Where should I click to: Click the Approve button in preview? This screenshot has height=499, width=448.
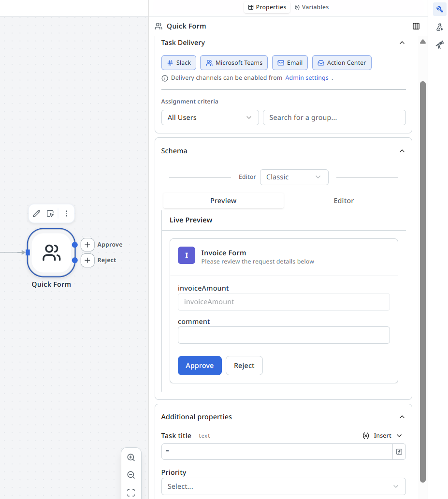(x=200, y=366)
